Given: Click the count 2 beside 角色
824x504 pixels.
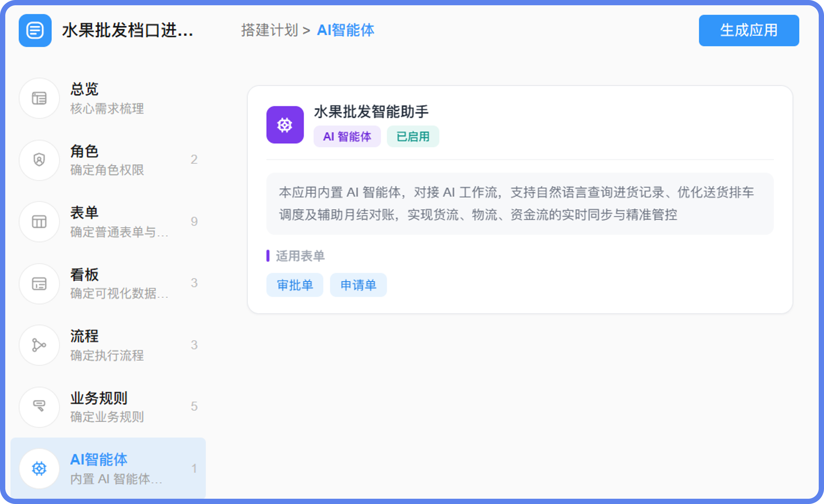Looking at the screenshot, I should pyautogui.click(x=194, y=159).
